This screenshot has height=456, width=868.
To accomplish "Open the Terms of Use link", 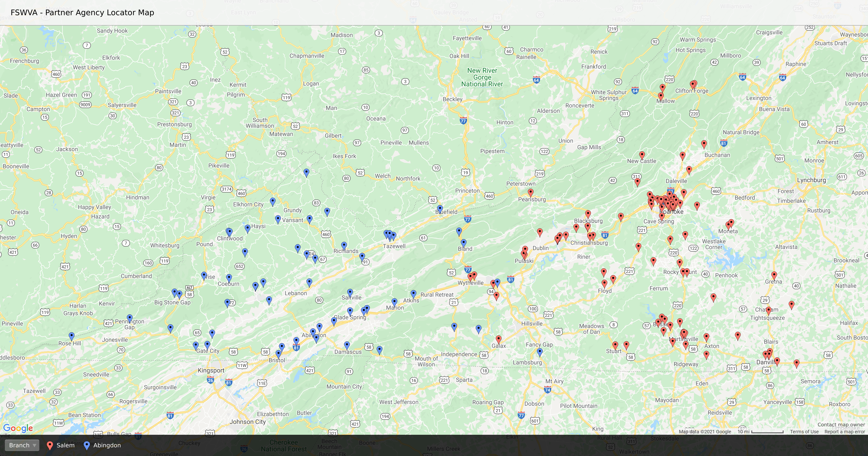I will (804, 431).
